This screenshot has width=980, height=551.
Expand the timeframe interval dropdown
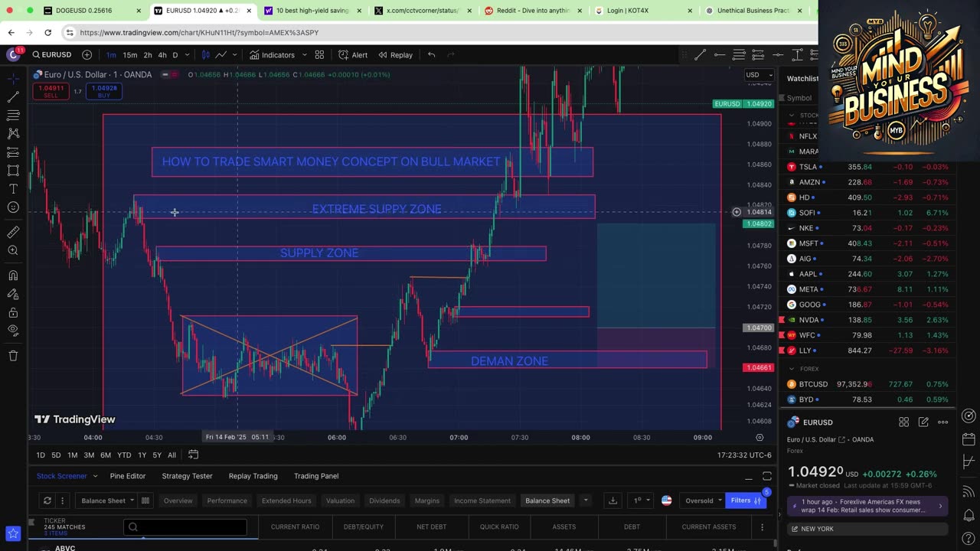[188, 55]
